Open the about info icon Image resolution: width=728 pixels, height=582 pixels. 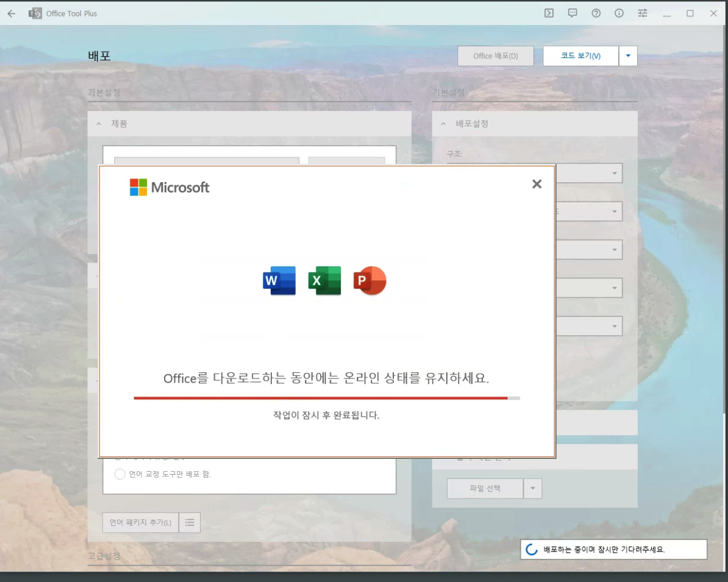(x=619, y=13)
